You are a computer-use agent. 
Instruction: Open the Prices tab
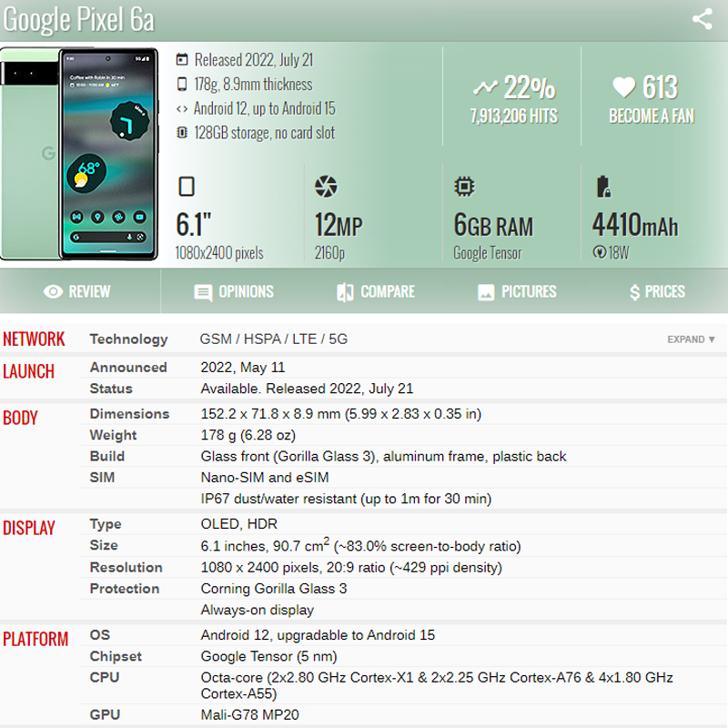pyautogui.click(x=657, y=291)
